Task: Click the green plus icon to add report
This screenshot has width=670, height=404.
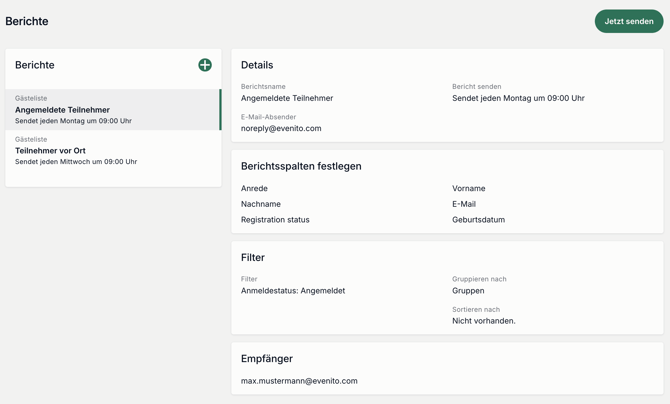Action: coord(205,65)
